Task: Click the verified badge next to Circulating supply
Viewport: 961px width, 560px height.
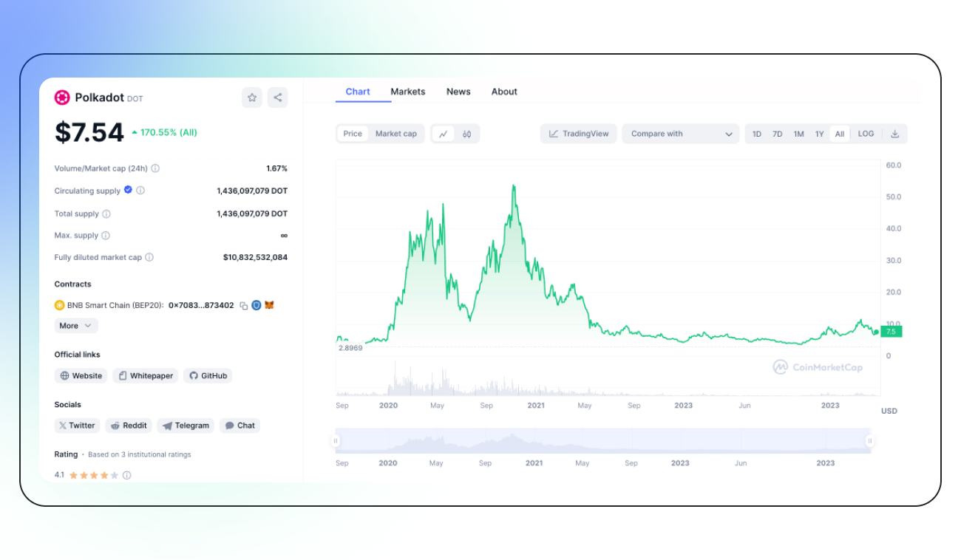Action: (x=128, y=190)
